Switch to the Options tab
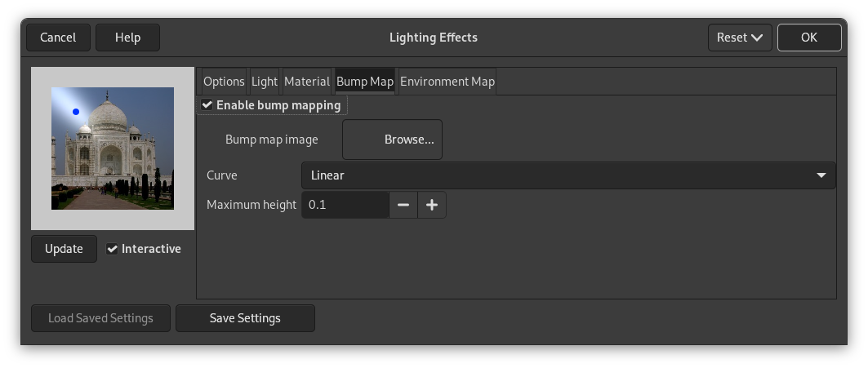Screen dimensions: 868x368 [x=224, y=82]
